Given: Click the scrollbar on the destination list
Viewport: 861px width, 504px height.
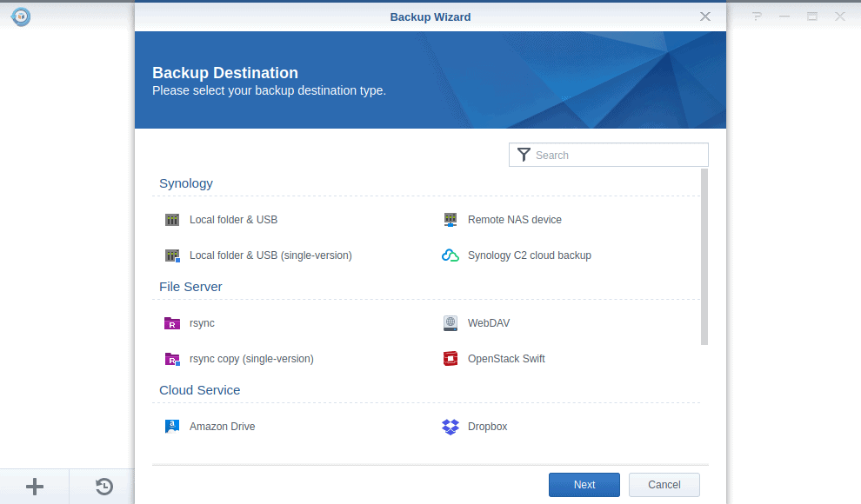Looking at the screenshot, I should point(707,261).
